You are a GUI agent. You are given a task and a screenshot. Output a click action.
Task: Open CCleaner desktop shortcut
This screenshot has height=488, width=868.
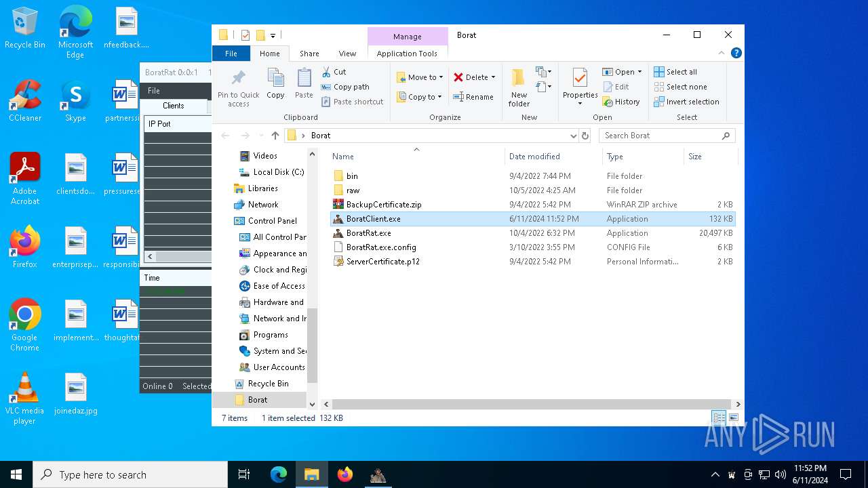tap(25, 102)
